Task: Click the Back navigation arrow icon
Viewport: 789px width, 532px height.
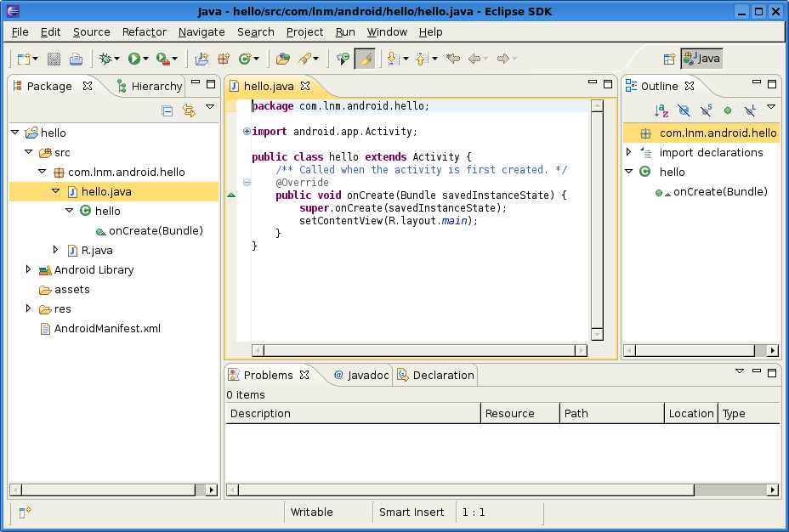Action: point(474,59)
